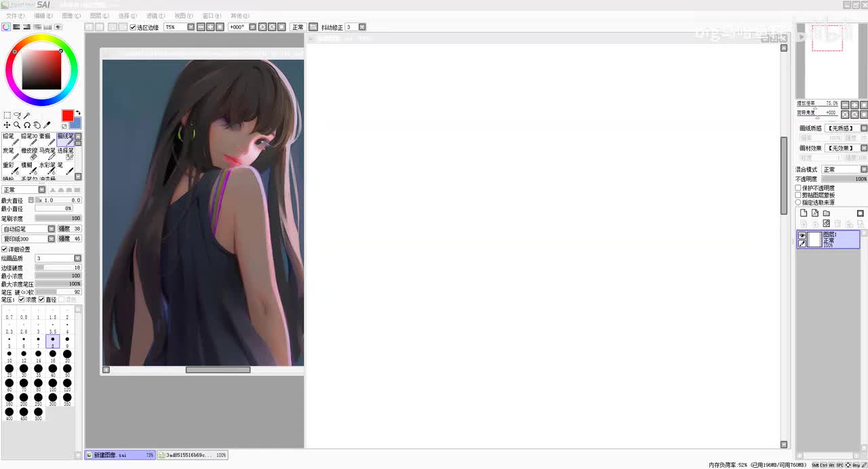
Task: Open the 复印纸300 brush texture dropdown
Action: 51,239
